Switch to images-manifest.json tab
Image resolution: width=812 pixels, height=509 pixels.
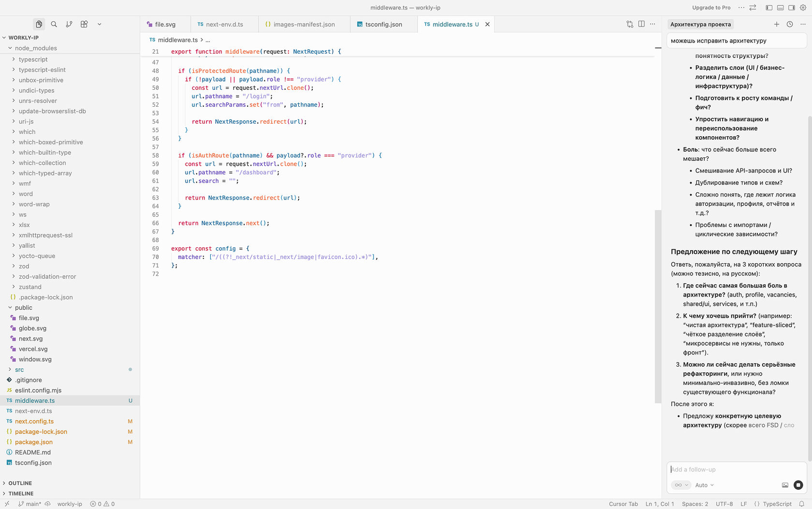click(x=304, y=24)
